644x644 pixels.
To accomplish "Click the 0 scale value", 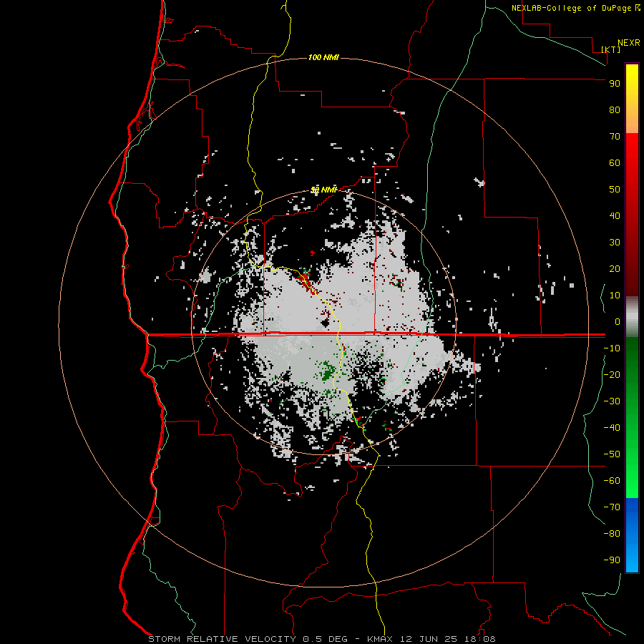I will pyautogui.click(x=618, y=321).
